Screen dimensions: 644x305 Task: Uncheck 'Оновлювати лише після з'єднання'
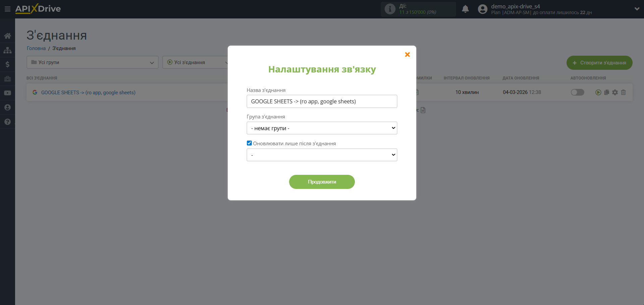[x=249, y=143]
